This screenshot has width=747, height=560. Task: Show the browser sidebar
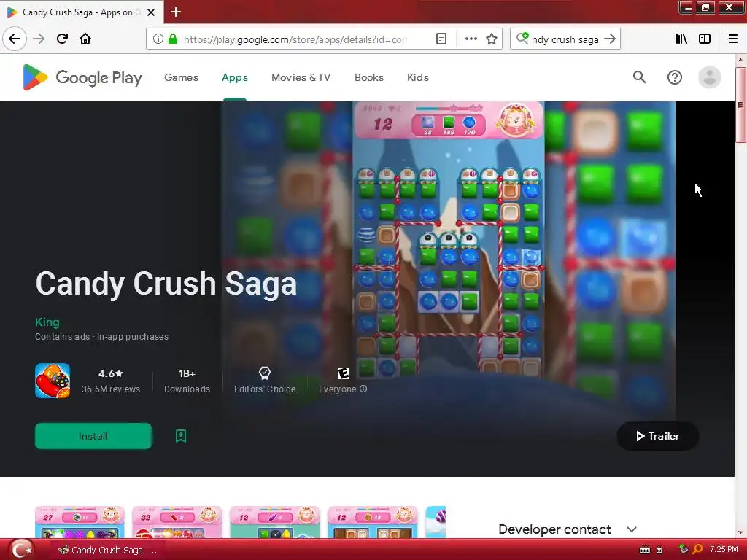pos(705,39)
